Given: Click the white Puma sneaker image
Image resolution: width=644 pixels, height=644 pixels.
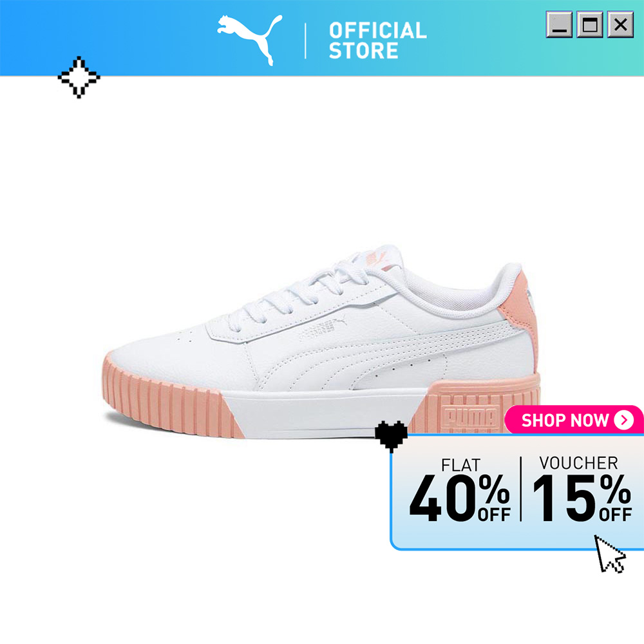Looking at the screenshot, I should pos(321,342).
